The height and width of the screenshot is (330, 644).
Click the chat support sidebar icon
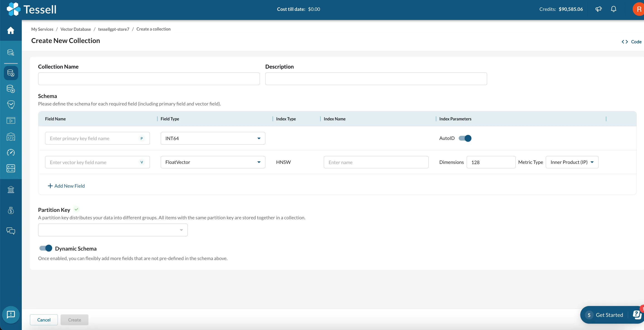click(x=11, y=231)
